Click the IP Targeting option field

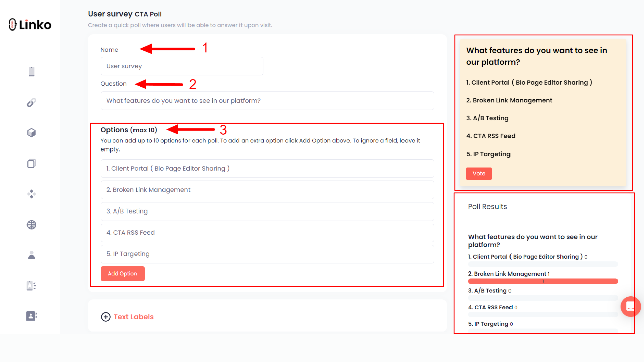pos(267,254)
